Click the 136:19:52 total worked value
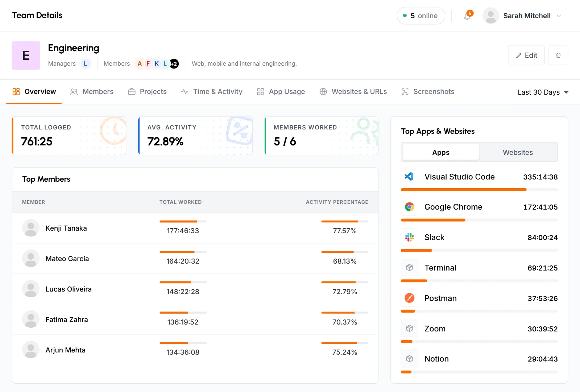 [183, 322]
